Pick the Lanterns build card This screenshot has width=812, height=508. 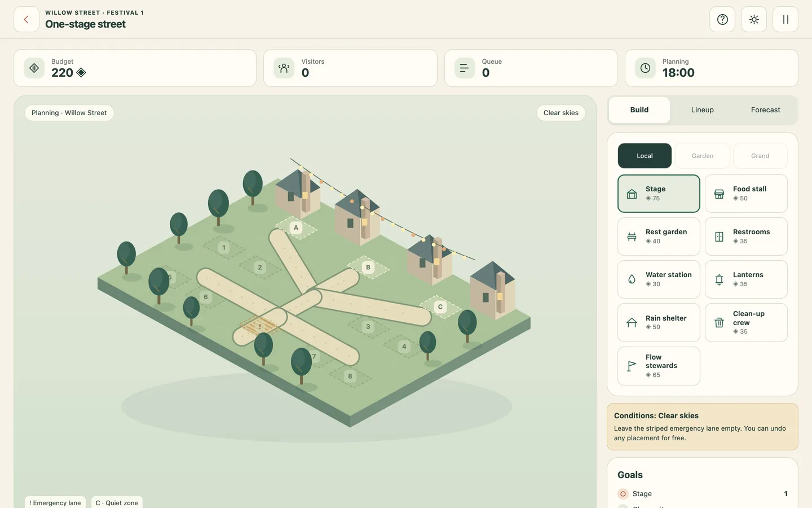click(x=746, y=279)
